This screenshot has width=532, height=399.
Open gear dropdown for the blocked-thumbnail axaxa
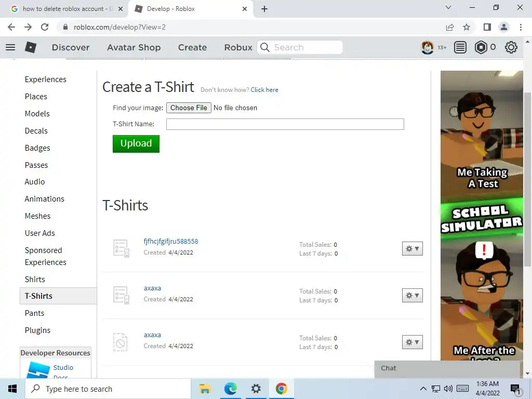[412, 342]
